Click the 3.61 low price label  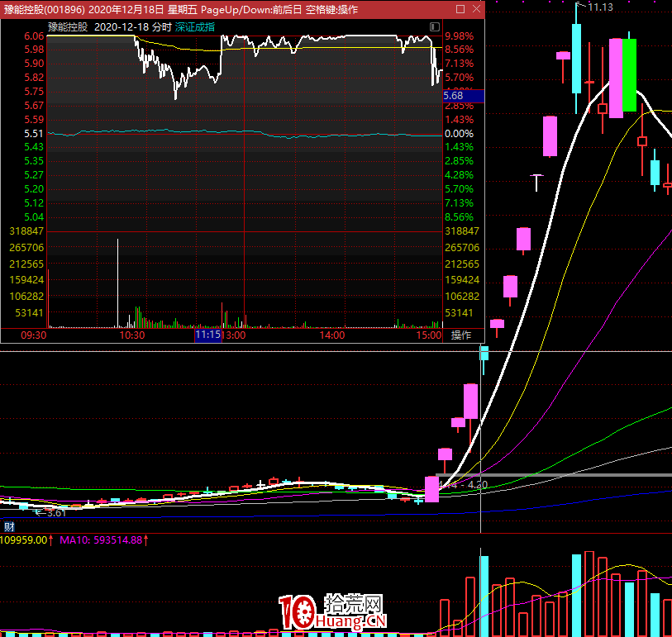(56, 513)
